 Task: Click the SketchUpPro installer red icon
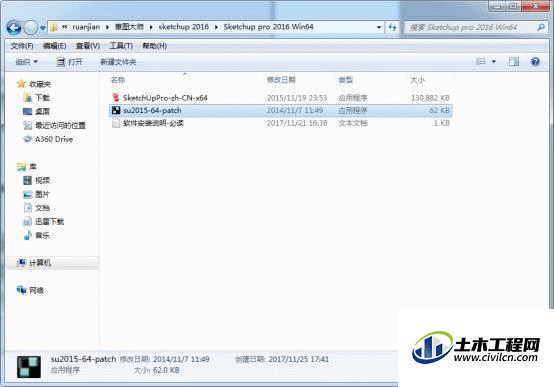pyautogui.click(x=116, y=98)
